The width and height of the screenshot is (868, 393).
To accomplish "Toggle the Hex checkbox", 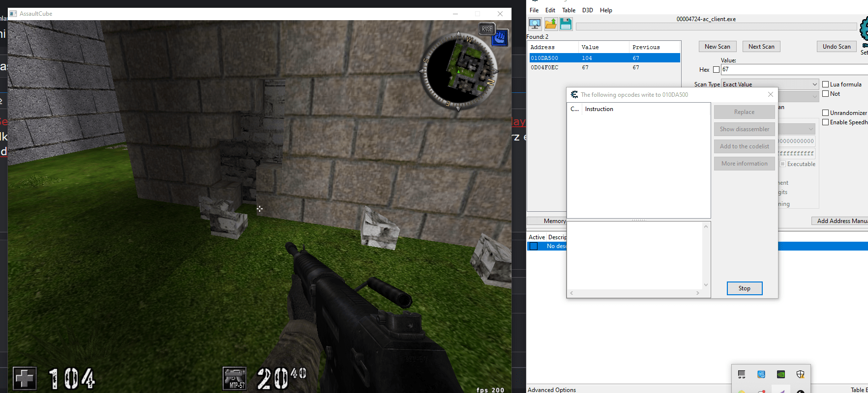I will 716,70.
